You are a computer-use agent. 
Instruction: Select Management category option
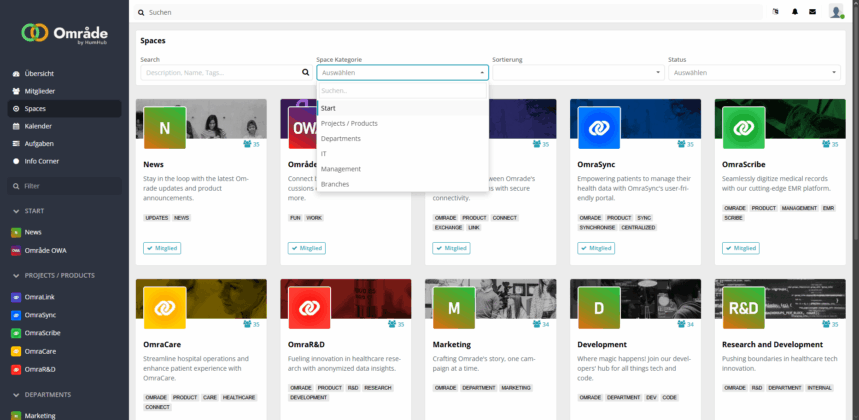pos(403,169)
